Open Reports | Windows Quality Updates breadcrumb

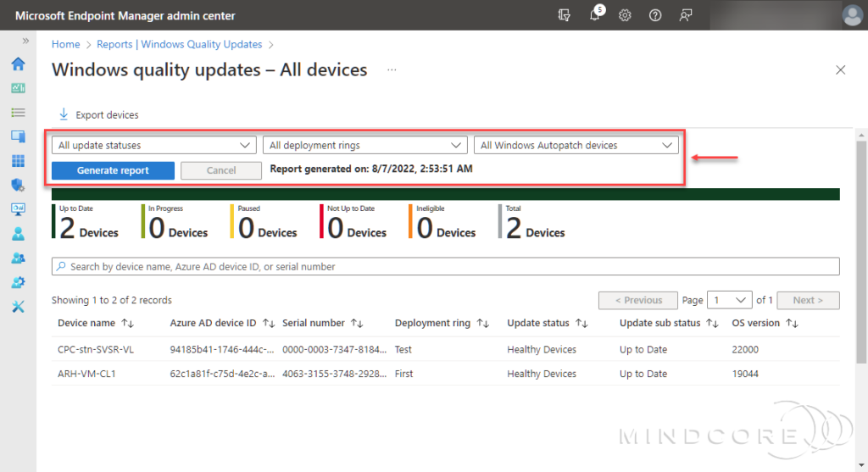click(x=180, y=44)
